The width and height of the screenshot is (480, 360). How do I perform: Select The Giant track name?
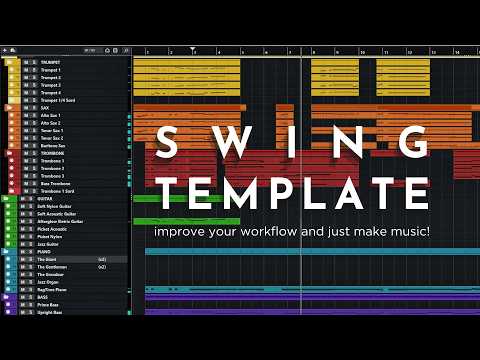coord(47,259)
